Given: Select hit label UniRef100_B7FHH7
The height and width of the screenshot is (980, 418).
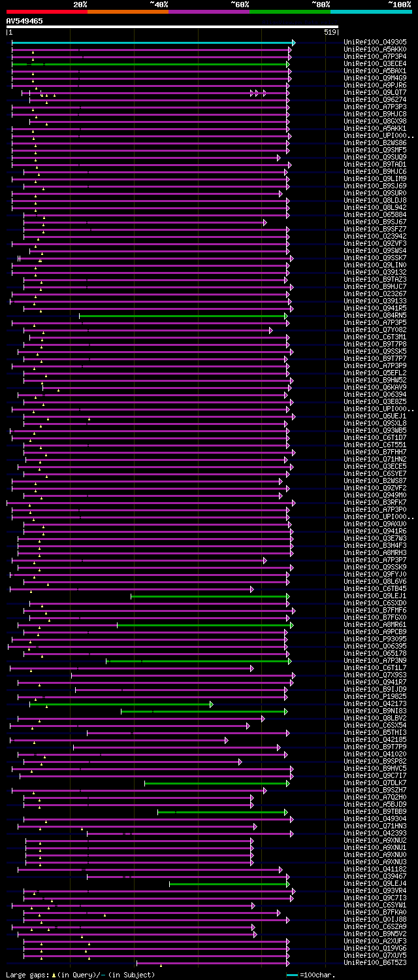Looking at the screenshot, I should [374, 452].
